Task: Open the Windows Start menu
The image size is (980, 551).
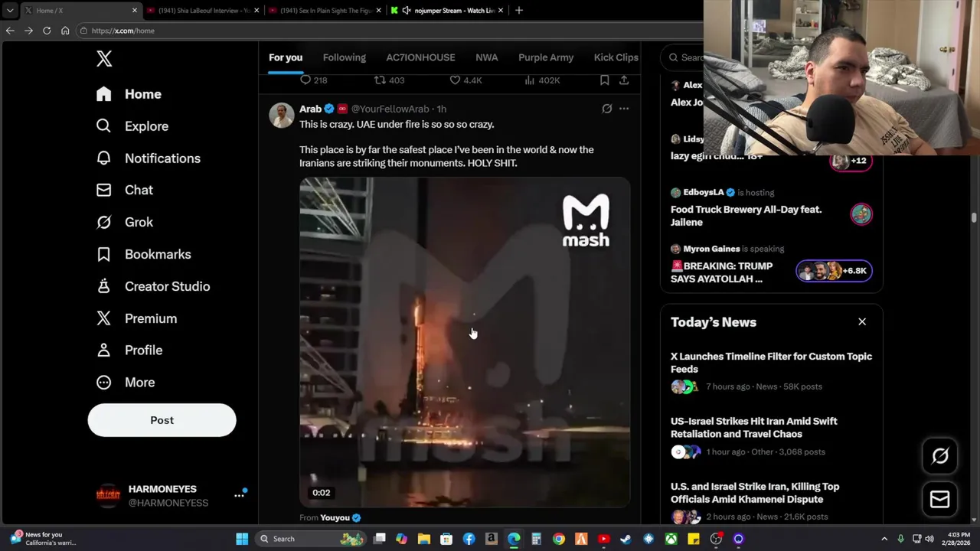Action: click(x=242, y=539)
